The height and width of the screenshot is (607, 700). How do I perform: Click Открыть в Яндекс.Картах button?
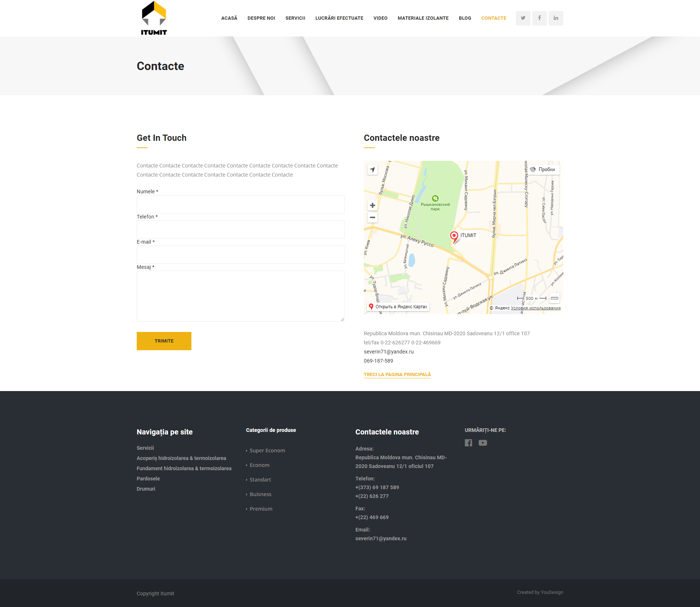coord(398,307)
